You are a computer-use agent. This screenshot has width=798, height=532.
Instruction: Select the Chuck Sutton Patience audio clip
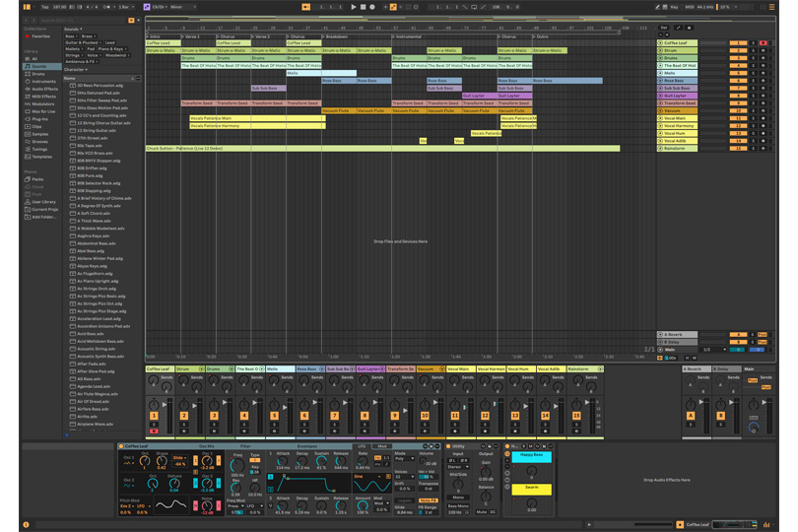coord(382,149)
